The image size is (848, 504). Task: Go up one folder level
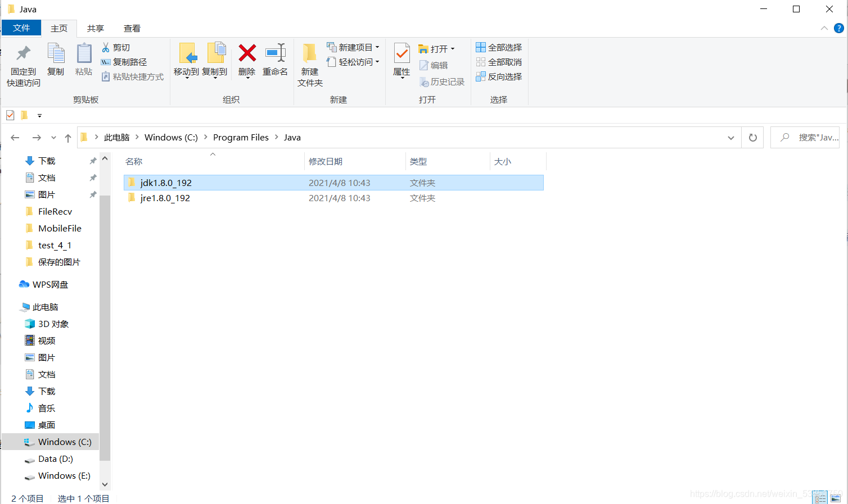click(x=68, y=138)
